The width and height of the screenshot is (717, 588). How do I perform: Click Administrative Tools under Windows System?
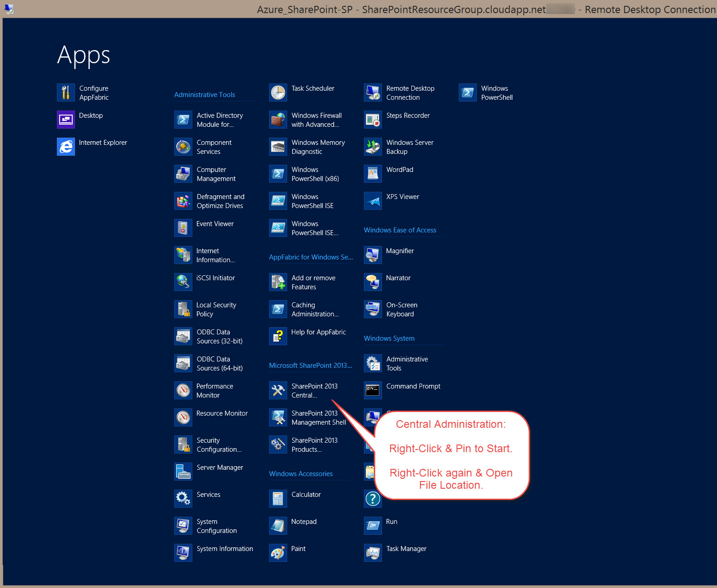point(407,364)
